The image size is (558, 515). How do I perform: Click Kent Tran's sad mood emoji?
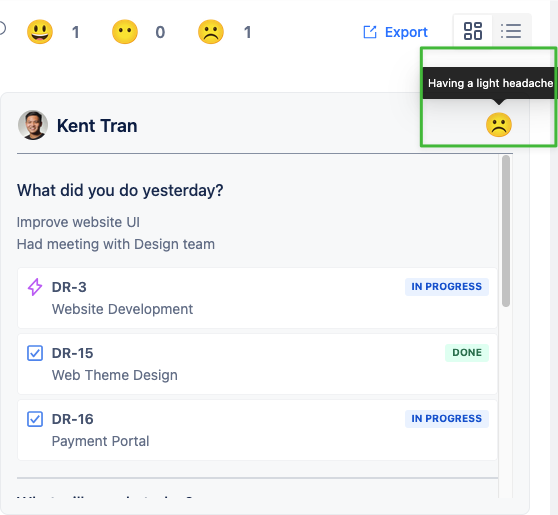(499, 125)
